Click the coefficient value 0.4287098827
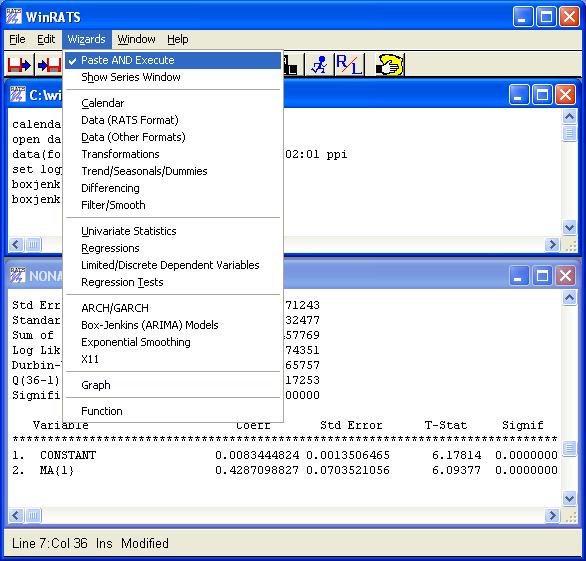Viewport: 586px width, 561px height. (x=257, y=470)
